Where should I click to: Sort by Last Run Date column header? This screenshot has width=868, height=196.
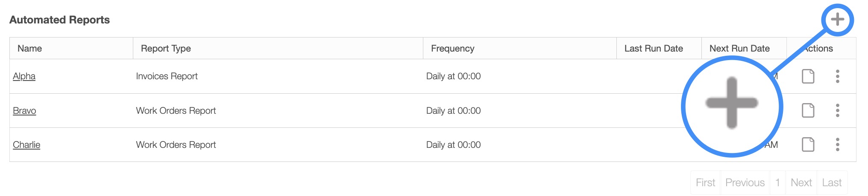(653, 49)
